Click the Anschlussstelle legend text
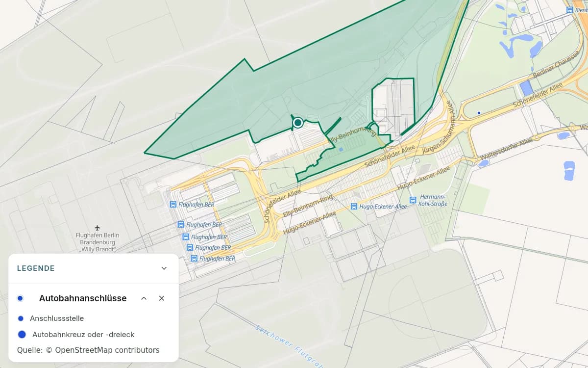 point(57,318)
